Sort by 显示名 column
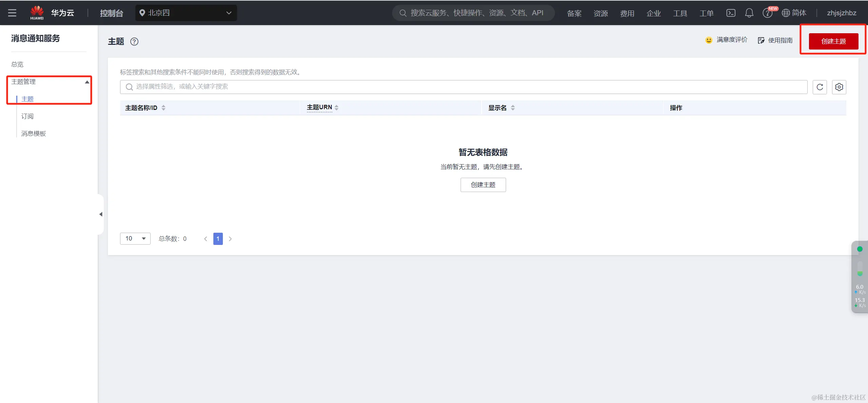Screen dimensions: 868x403 pyautogui.click(x=513, y=108)
